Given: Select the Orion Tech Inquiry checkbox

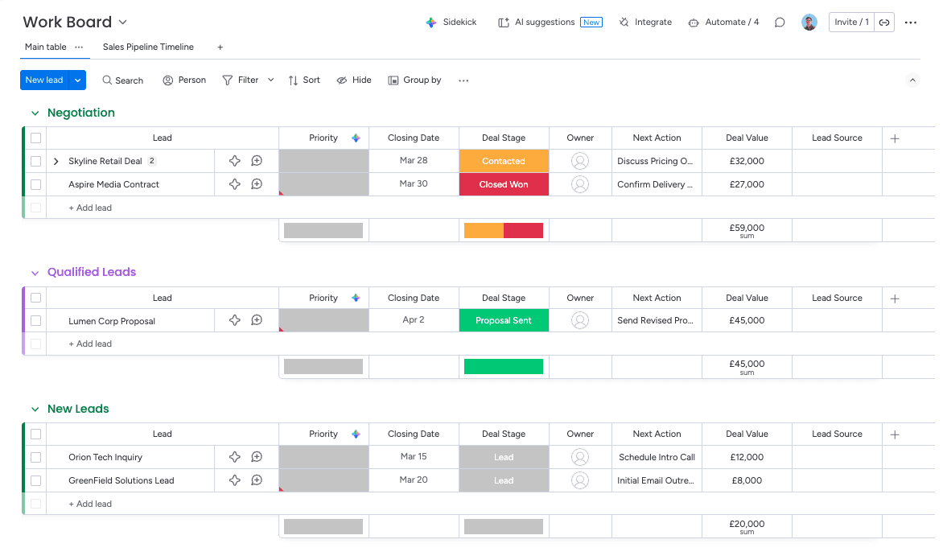Looking at the screenshot, I should [36, 457].
